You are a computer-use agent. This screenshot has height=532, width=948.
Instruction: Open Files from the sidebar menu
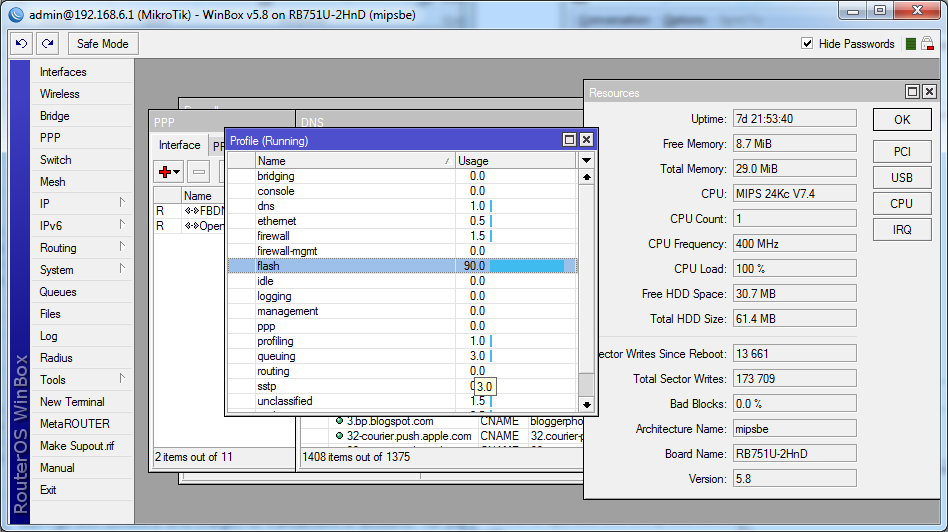point(81,314)
